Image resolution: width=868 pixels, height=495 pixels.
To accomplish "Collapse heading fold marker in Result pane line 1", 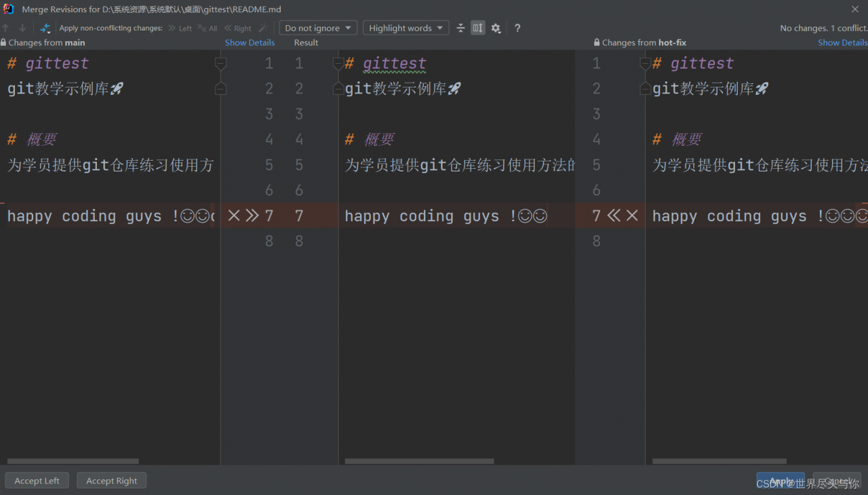I will tap(338, 64).
